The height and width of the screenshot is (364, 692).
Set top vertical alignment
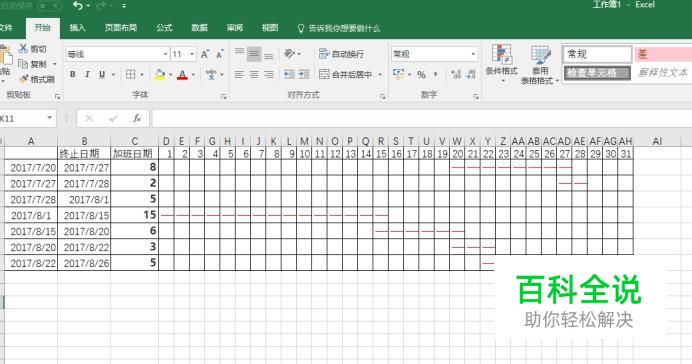pos(239,53)
